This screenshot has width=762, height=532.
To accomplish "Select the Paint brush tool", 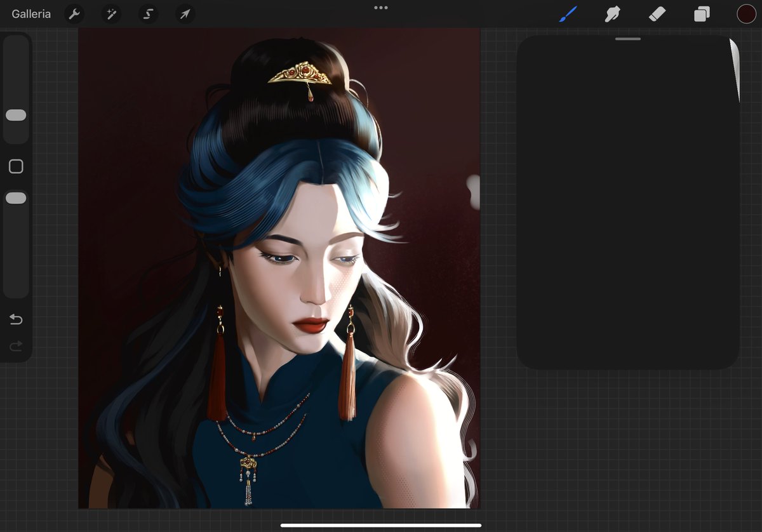I will coord(568,14).
